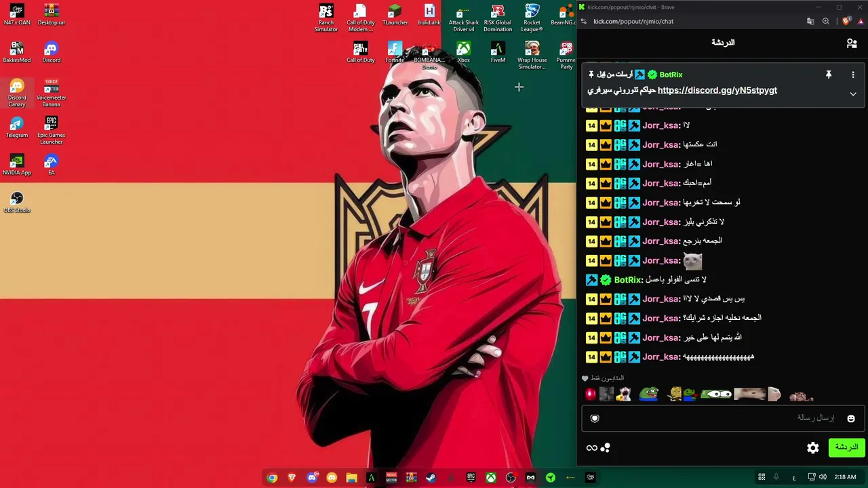Image resolution: width=868 pixels, height=488 pixels.
Task: Open the discord.gg/yN5stpygt link
Action: pyautogui.click(x=717, y=90)
